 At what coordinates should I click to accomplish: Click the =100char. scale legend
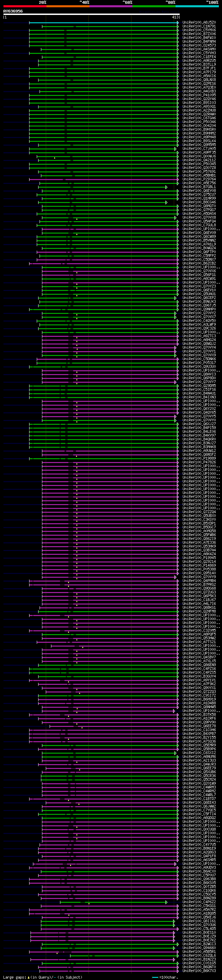coord(165,977)
